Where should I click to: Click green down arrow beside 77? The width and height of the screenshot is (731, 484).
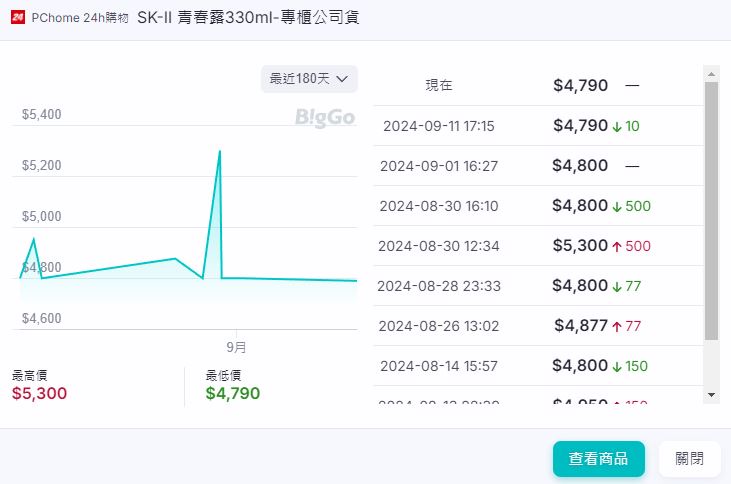tap(617, 287)
